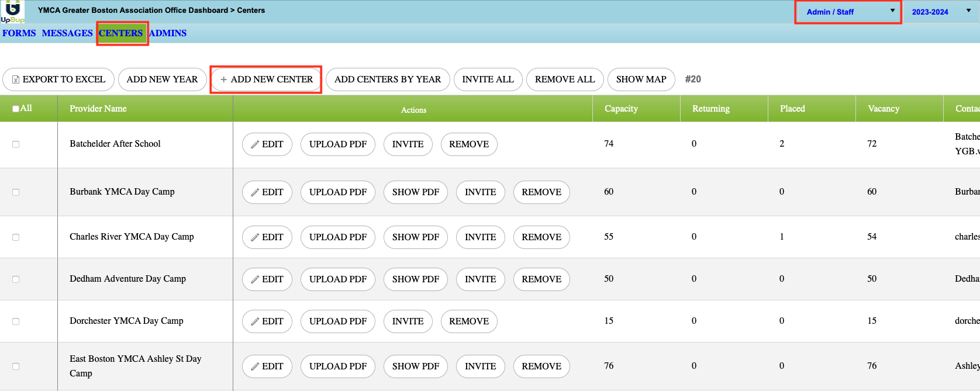Open the Admin / Staff dropdown
The width and height of the screenshot is (980, 391).
(x=848, y=12)
